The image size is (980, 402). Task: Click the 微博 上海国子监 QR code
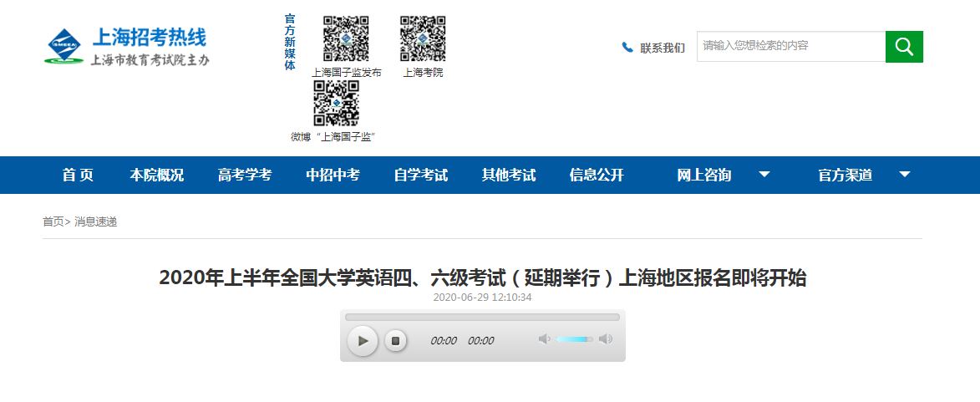click(336, 104)
